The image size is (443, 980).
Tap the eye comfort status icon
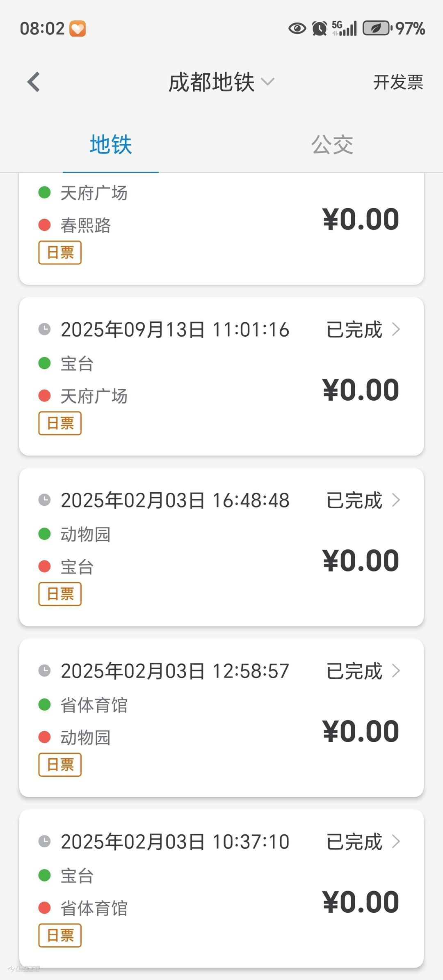click(x=297, y=28)
